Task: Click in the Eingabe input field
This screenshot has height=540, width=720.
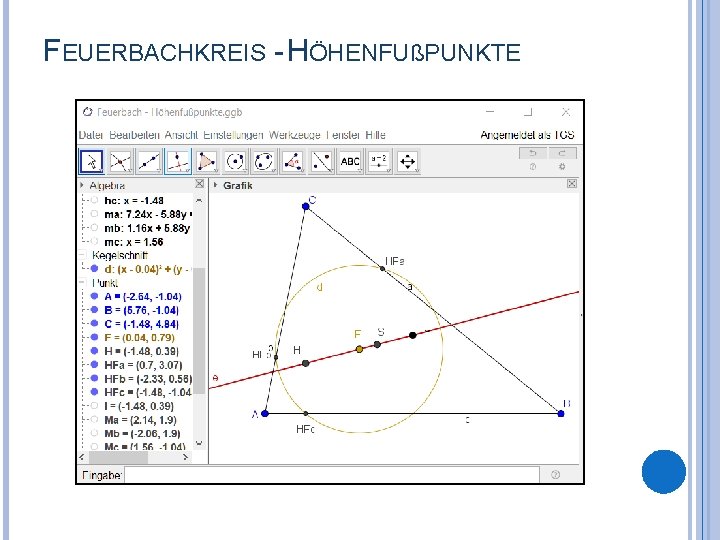Action: coord(332,474)
